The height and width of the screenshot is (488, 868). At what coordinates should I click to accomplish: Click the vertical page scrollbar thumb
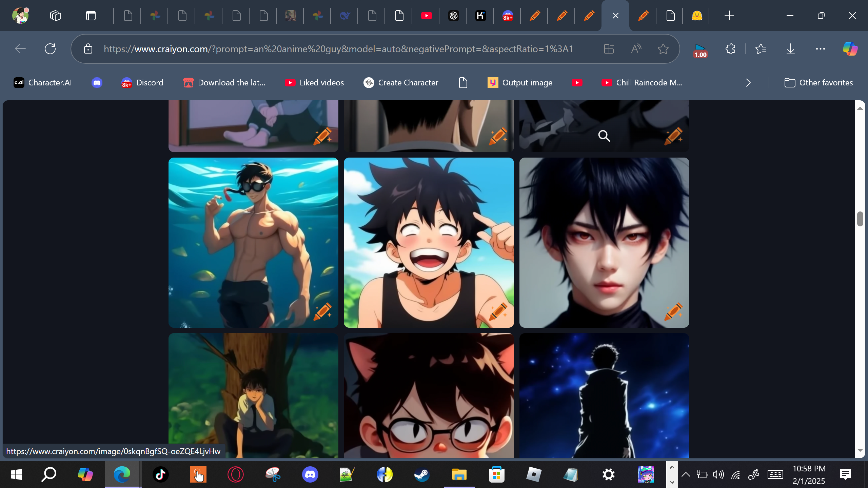pyautogui.click(x=860, y=219)
